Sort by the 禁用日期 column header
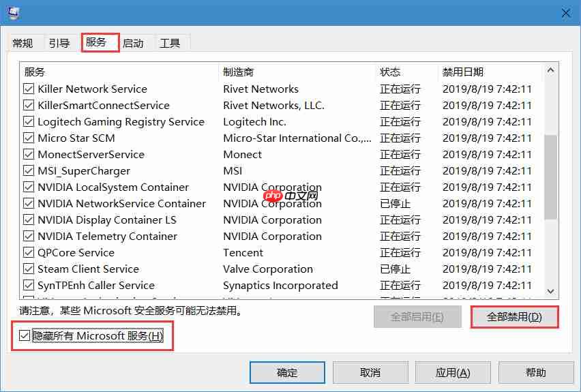 [490, 72]
